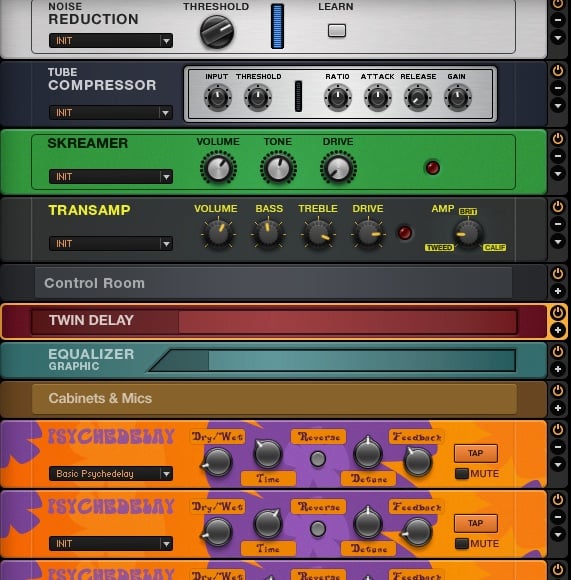
Task: Click the Tube Compressor Attack knob
Action: click(x=378, y=98)
